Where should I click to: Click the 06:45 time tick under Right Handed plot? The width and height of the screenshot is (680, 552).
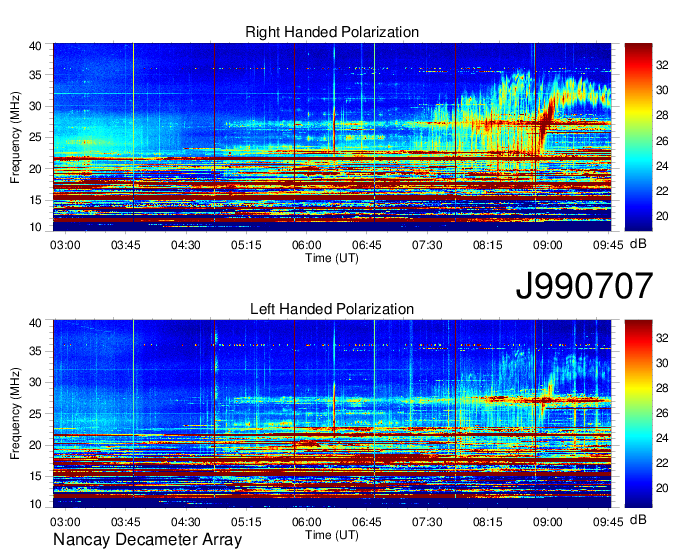tap(366, 245)
